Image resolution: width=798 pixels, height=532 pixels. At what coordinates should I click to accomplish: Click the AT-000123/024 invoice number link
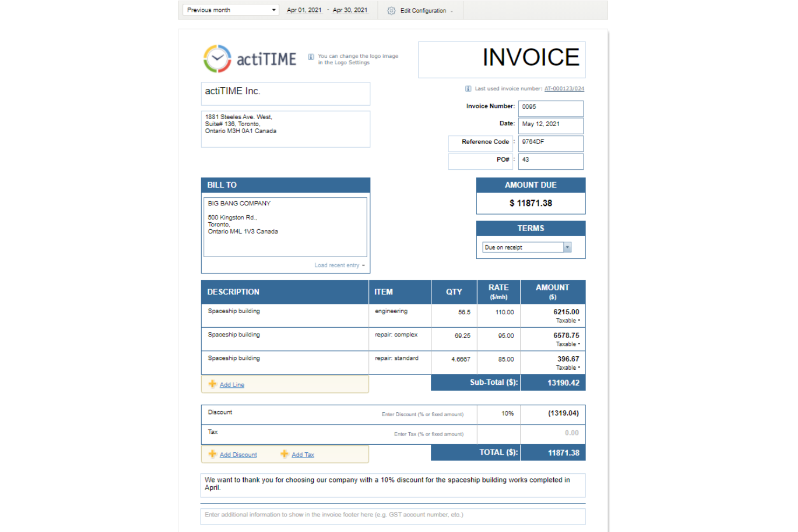point(564,89)
